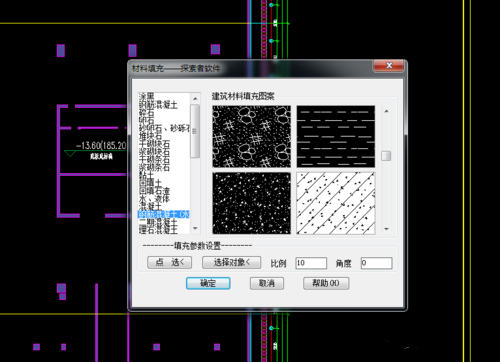Select 水、液体 in the material list
The image size is (500, 362).
pos(154,199)
